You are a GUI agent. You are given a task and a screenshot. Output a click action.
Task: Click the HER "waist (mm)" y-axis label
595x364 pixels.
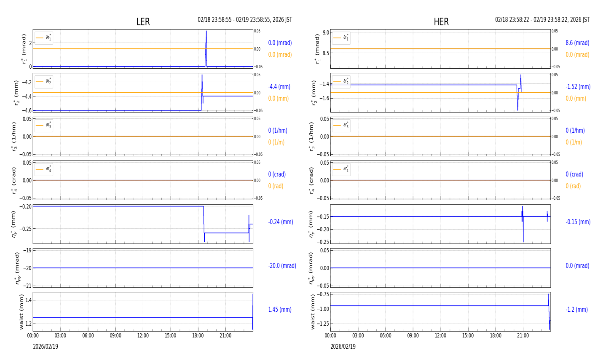click(312, 312)
